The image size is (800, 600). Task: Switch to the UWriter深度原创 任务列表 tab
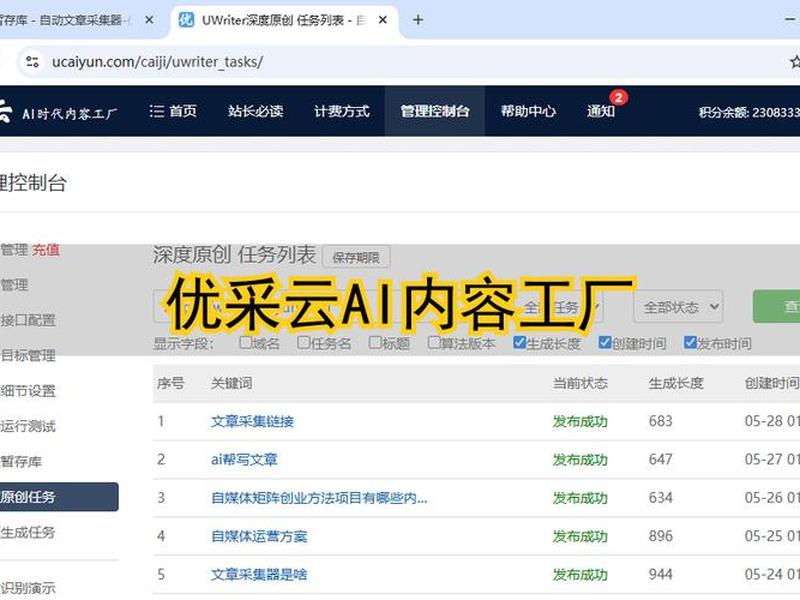284,20
